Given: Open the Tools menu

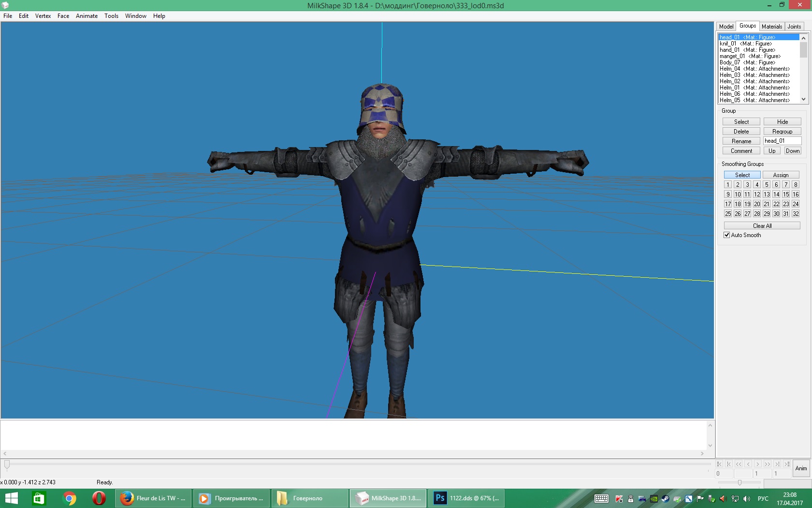Looking at the screenshot, I should tap(112, 16).
